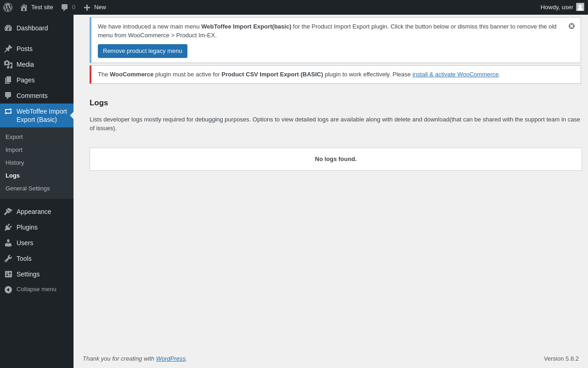Click the Dashboard gauge icon
The image size is (588, 368).
(8, 28)
